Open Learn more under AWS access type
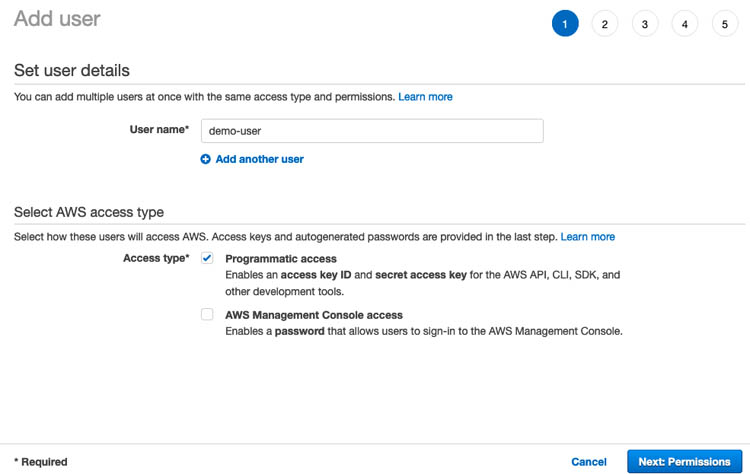This screenshot has height=474, width=750. click(587, 237)
